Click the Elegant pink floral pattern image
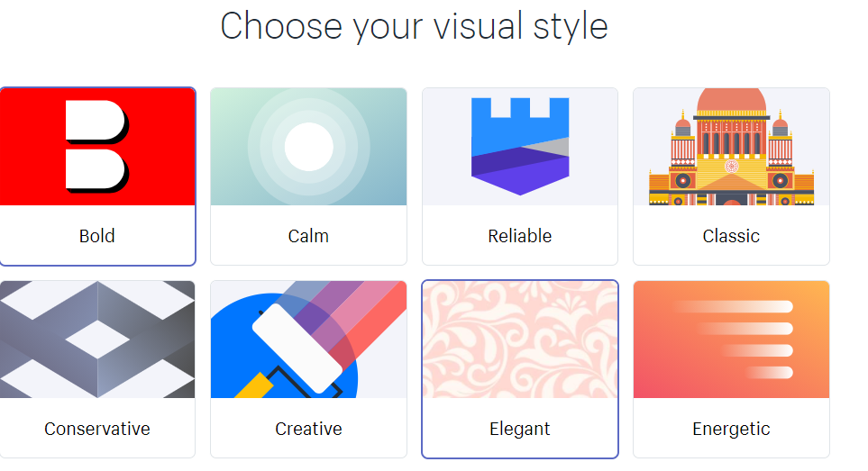Screen dimensions: 868x471 (520, 340)
